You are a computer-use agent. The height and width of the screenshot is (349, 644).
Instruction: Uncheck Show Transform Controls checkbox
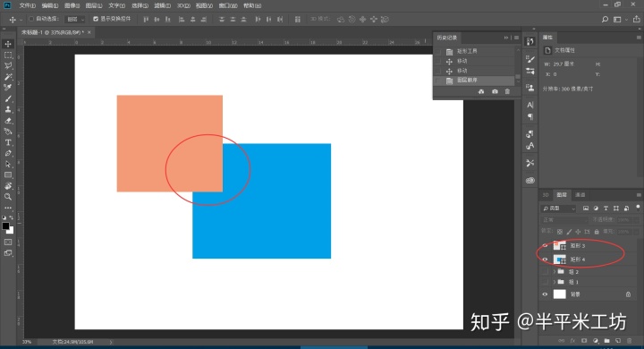96,19
